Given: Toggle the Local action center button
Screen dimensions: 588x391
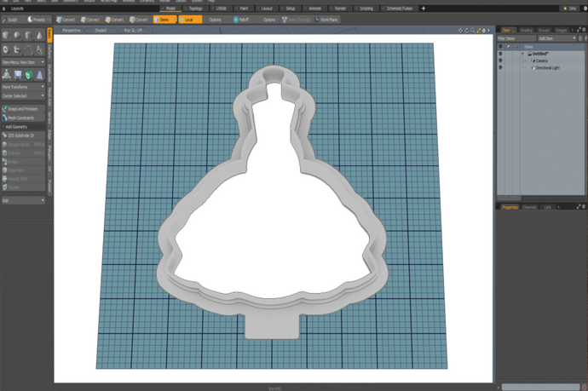Looking at the screenshot, I should point(190,20).
